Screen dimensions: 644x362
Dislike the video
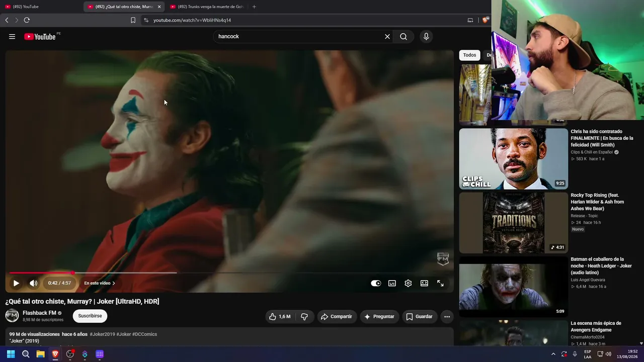coord(304,317)
